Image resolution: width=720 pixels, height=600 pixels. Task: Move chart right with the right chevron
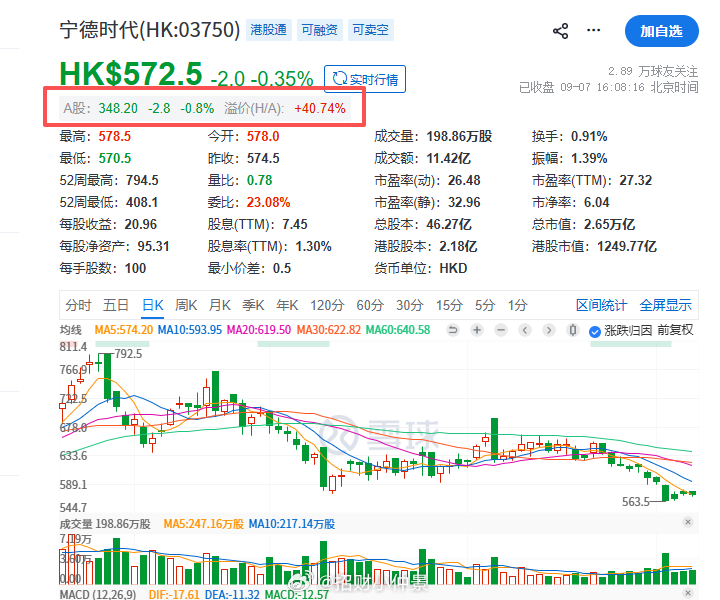tap(549, 330)
